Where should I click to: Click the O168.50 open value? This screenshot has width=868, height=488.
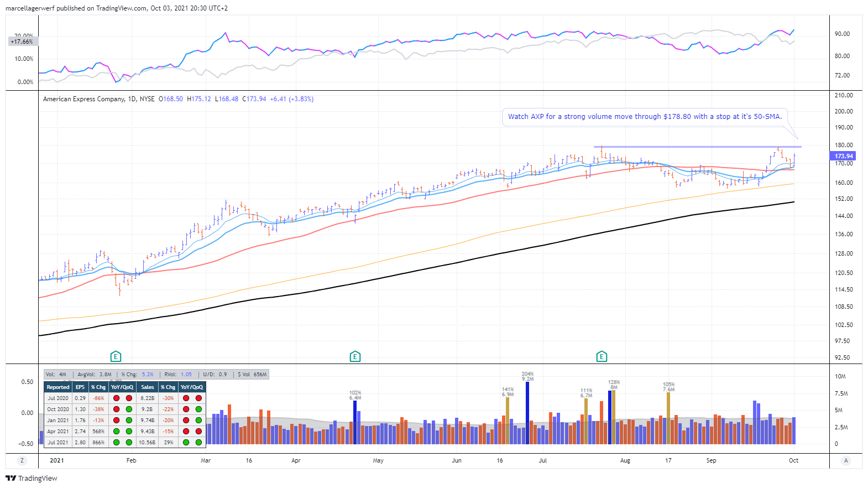171,99
